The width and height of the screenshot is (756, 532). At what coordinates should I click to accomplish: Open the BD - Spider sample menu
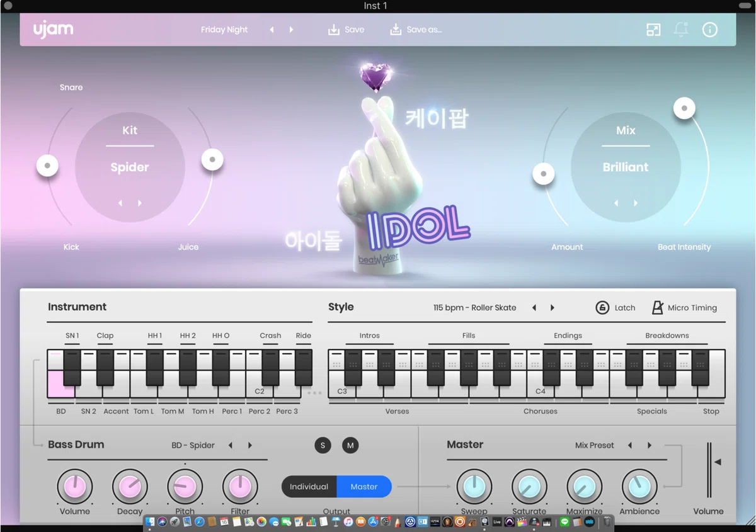(x=193, y=445)
